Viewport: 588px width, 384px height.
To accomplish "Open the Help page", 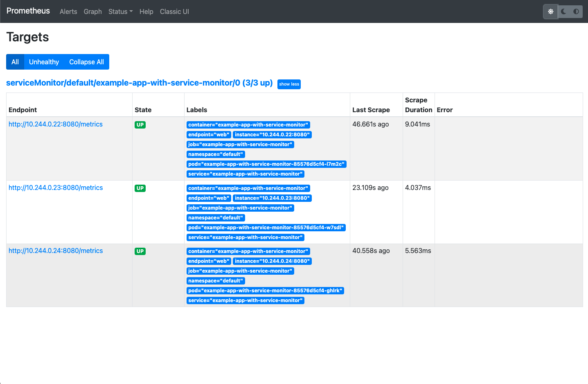I will click(x=146, y=11).
